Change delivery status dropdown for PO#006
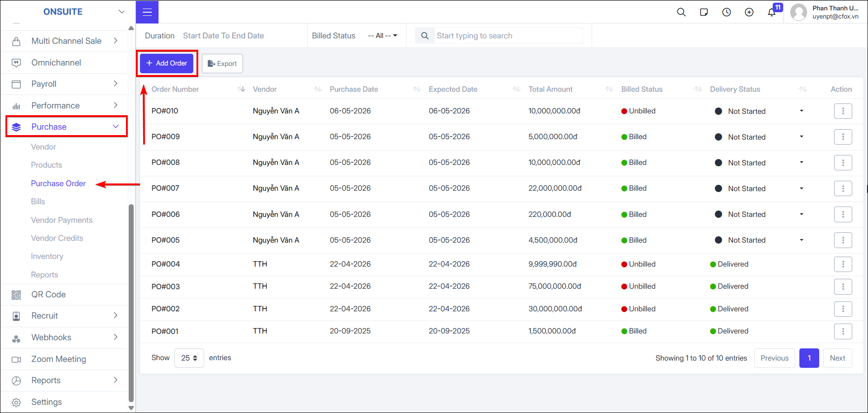The width and height of the screenshot is (868, 413). [x=802, y=214]
